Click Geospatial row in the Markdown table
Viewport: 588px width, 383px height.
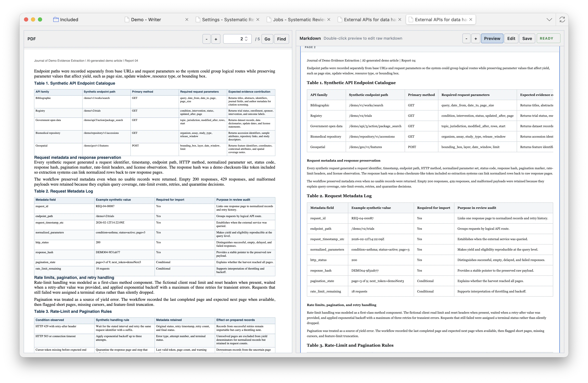[x=430, y=147]
